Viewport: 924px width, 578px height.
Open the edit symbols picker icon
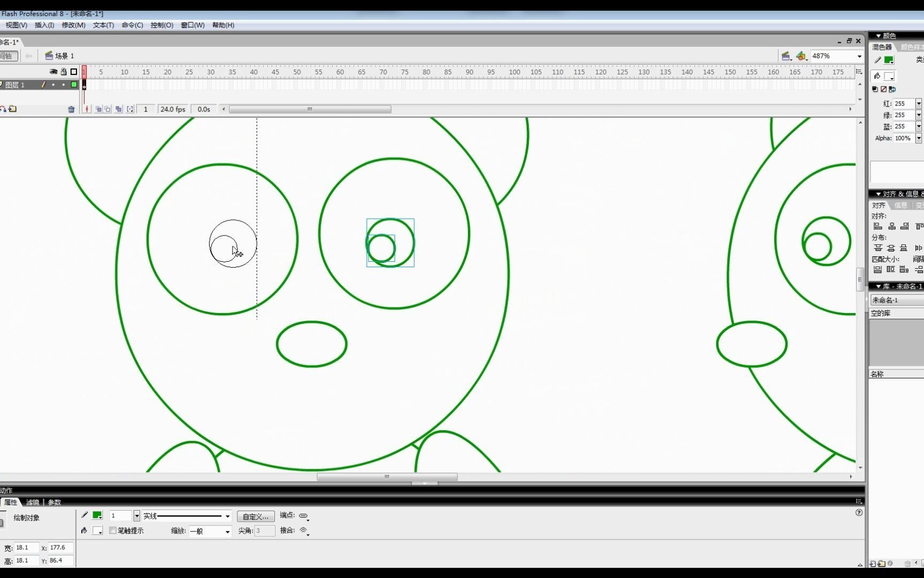801,56
